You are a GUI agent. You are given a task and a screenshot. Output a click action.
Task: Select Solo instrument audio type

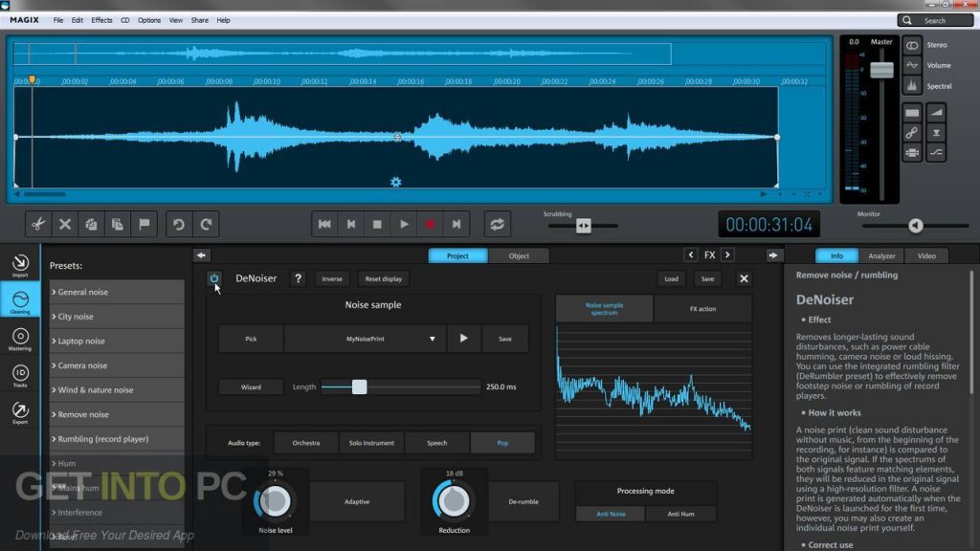click(371, 443)
